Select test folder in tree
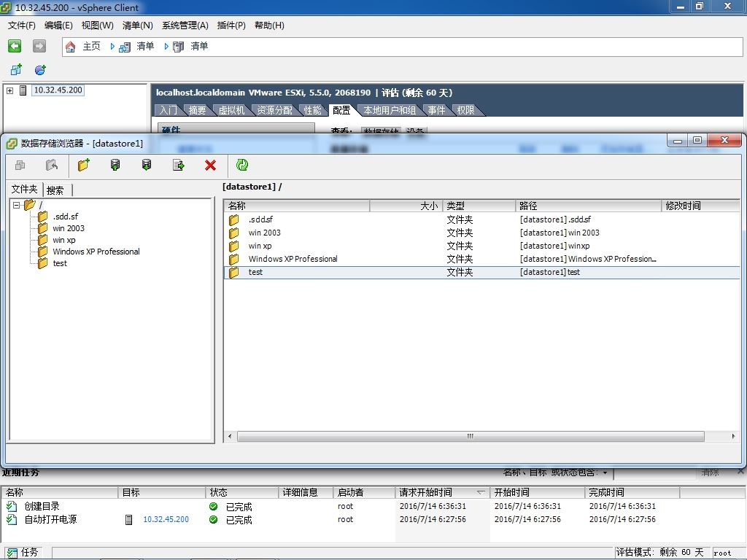 tap(60, 263)
